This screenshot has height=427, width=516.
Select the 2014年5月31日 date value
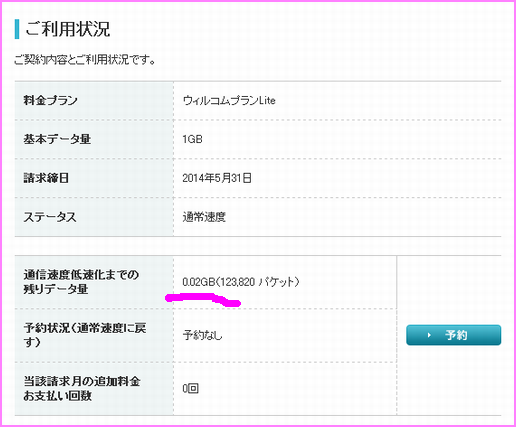pyautogui.click(x=217, y=178)
